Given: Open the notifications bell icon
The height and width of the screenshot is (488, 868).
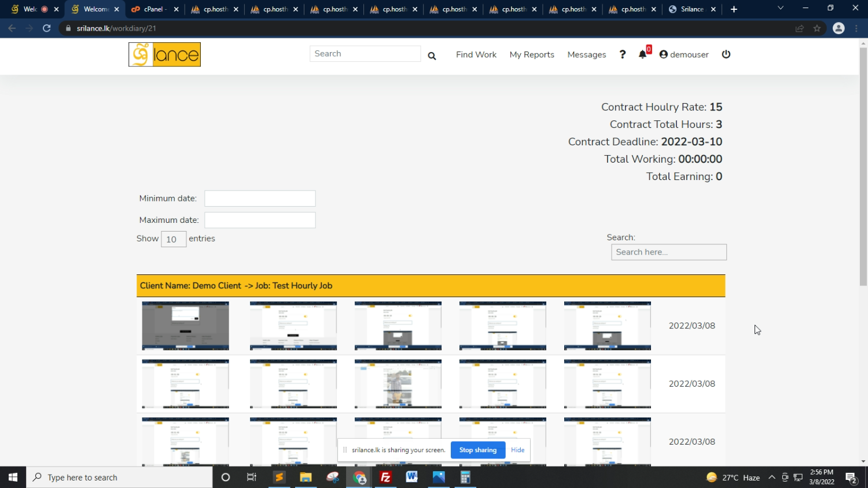Looking at the screenshot, I should point(642,54).
